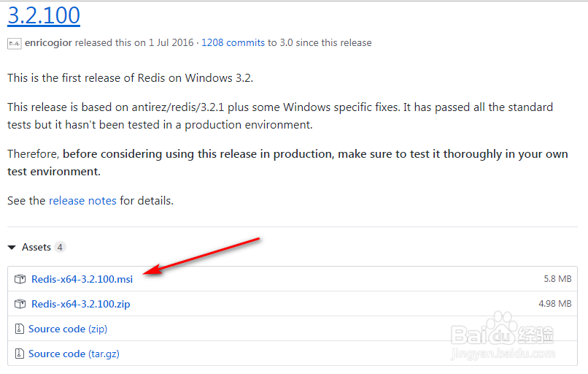Click the bold production warning text
588x374 pixels.
(x=314, y=155)
